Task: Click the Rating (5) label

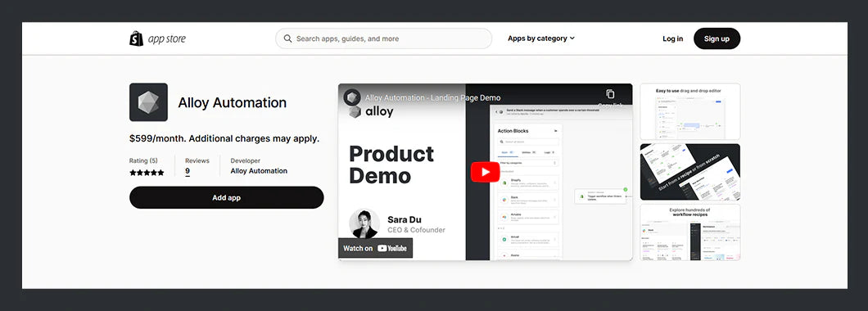Action: point(143,160)
